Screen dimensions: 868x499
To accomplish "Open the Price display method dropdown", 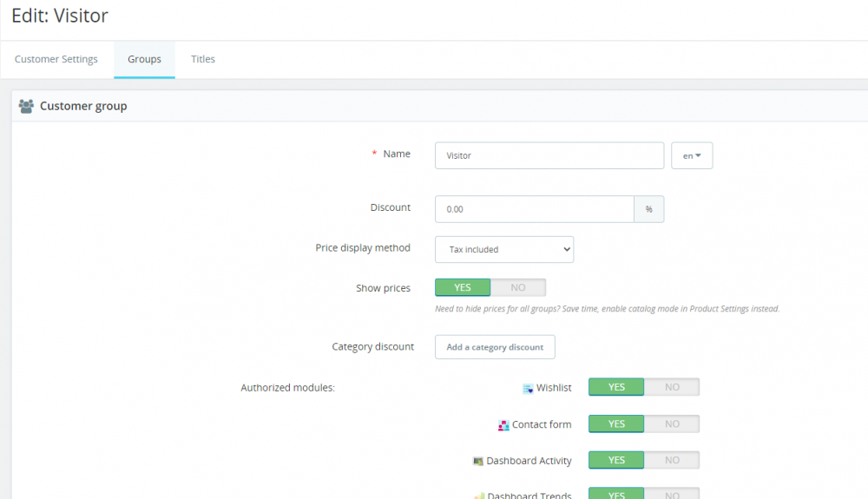I will (504, 250).
